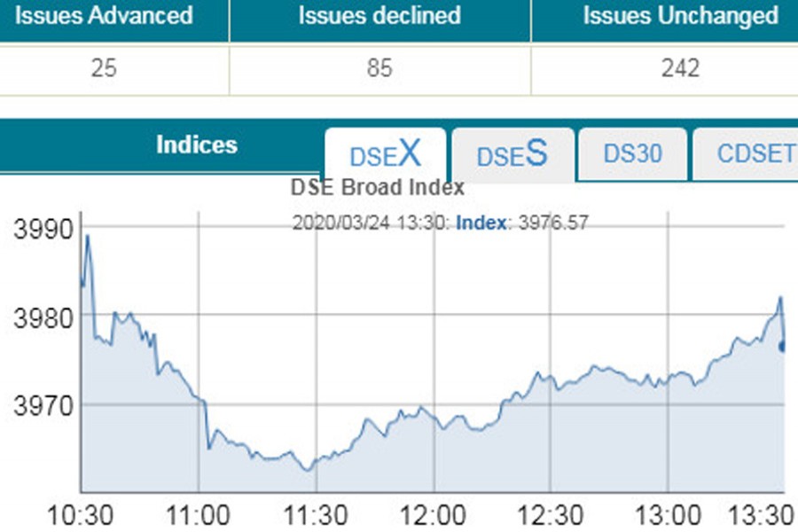Image resolution: width=798 pixels, height=532 pixels.
Task: Click the Issues declined column header
Action: click(x=379, y=16)
